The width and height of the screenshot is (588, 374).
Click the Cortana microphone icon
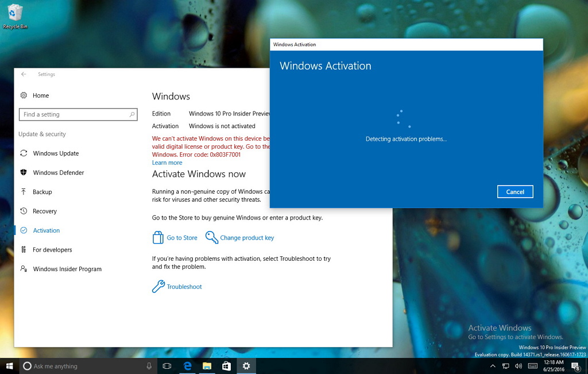(x=149, y=365)
